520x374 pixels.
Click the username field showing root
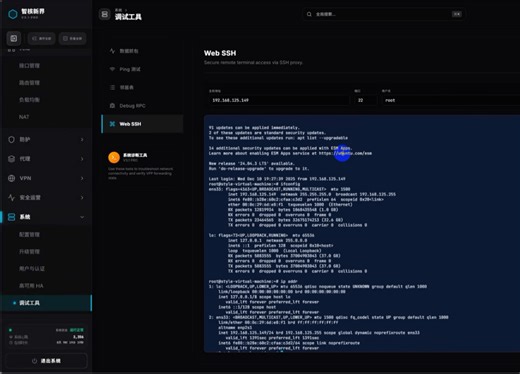point(451,100)
